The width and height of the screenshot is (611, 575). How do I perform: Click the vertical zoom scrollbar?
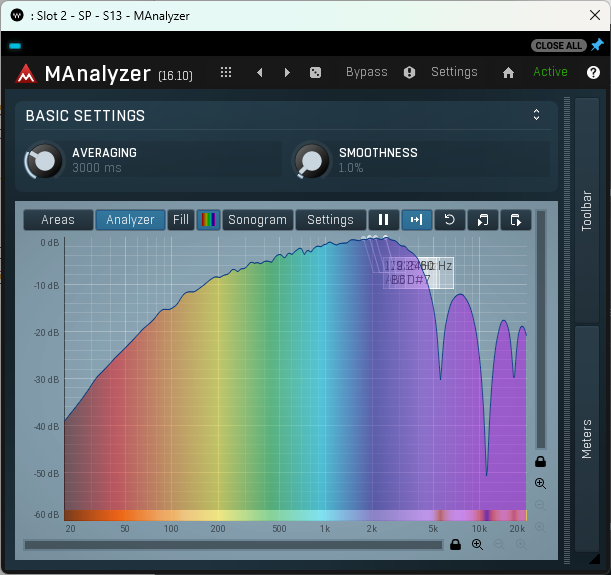coord(541,330)
